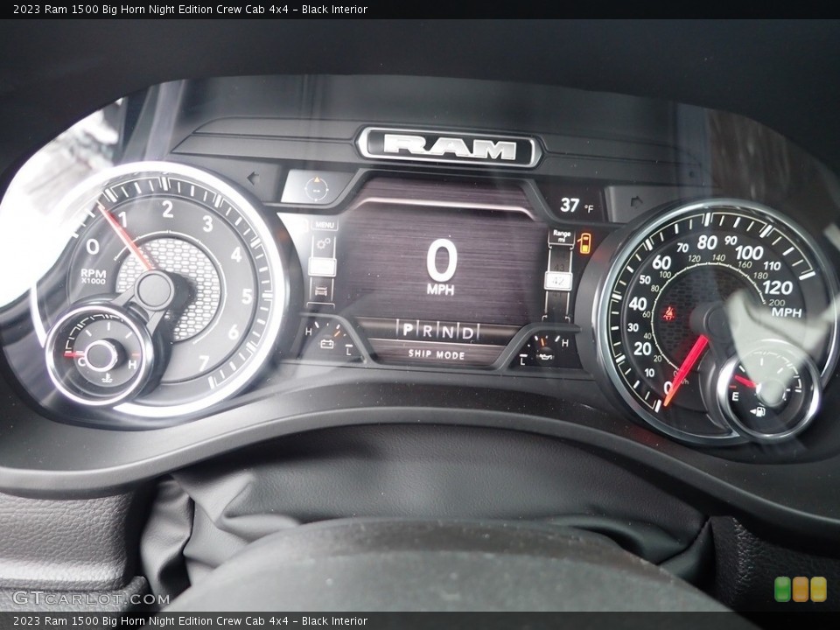Tap the fuel pump icon on fuel gauge
Viewport: 840px width, 630px height.
pos(758,411)
